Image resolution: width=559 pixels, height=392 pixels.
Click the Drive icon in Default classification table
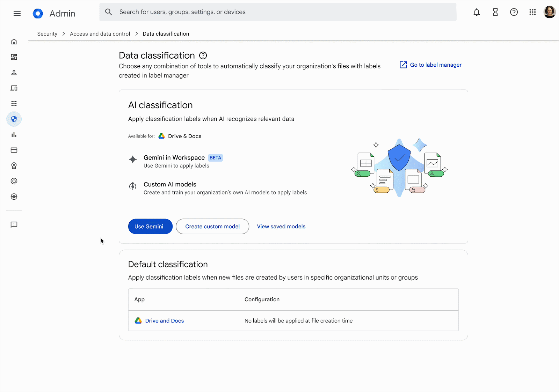tap(138, 320)
